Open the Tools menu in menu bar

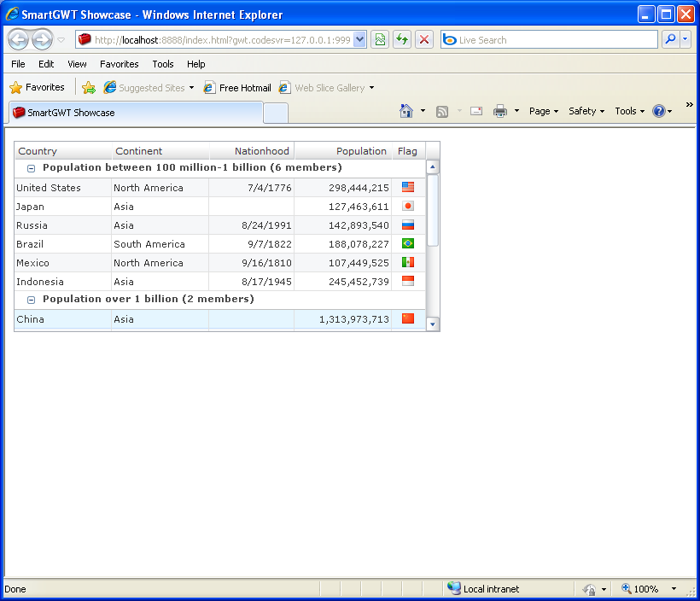163,64
